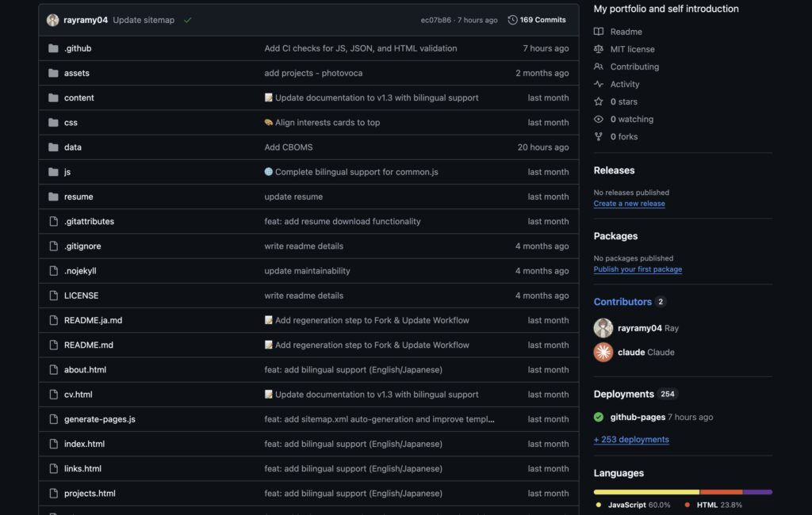Click the MIT license scale icon
This screenshot has width=812, height=515.
coord(599,49)
